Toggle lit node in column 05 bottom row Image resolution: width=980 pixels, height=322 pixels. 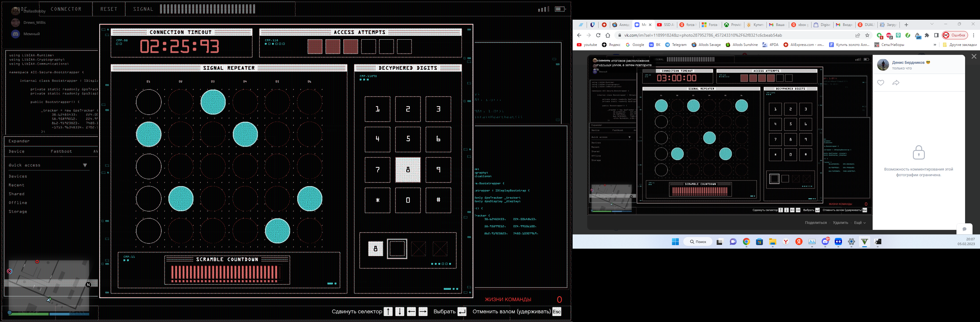coord(277,231)
